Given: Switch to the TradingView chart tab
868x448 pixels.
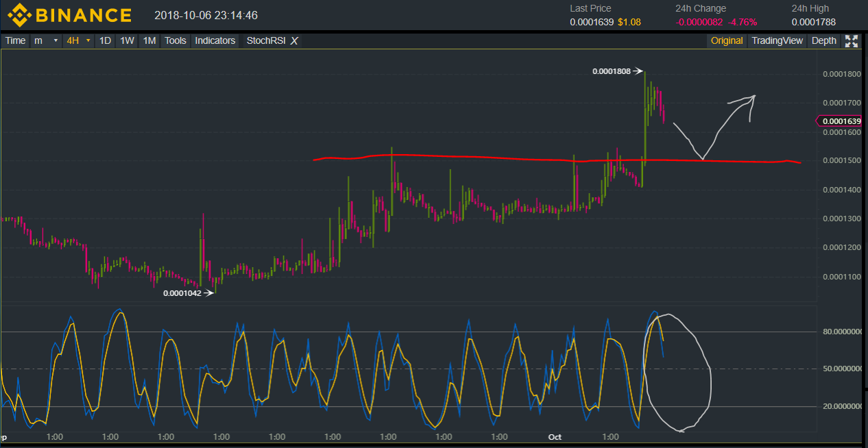Looking at the screenshot, I should (x=777, y=40).
